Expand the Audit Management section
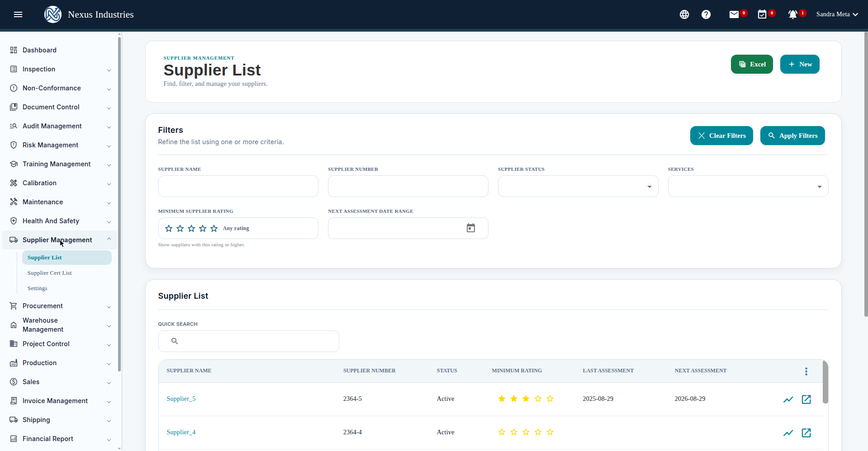 pos(59,126)
